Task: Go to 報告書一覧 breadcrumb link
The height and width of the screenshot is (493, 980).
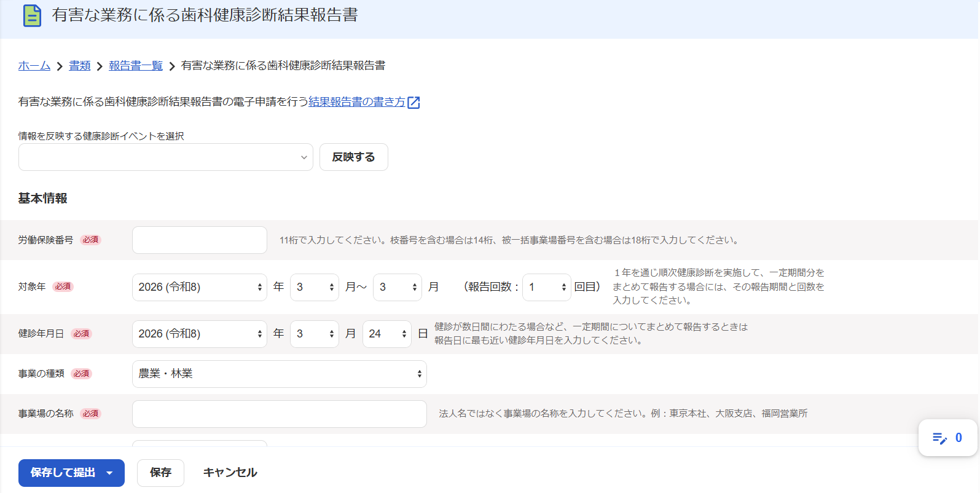Action: coord(136,66)
